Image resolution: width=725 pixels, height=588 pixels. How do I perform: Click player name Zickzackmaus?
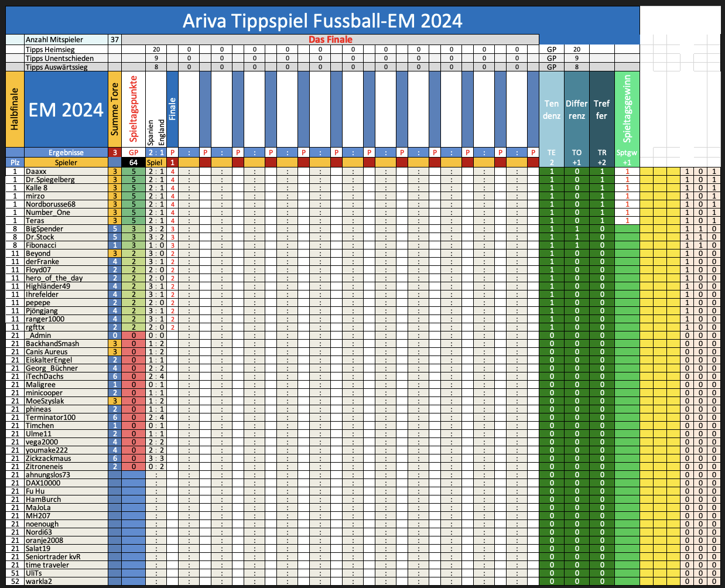[49, 459]
